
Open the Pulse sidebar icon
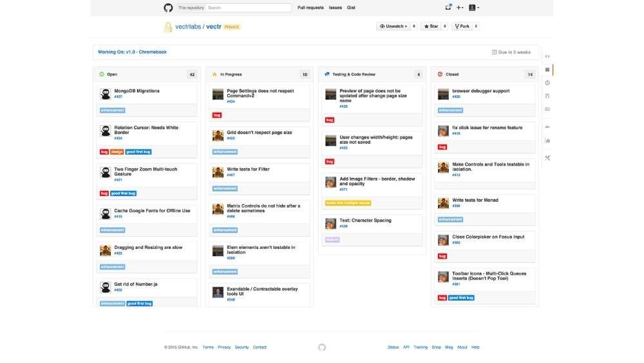click(547, 127)
